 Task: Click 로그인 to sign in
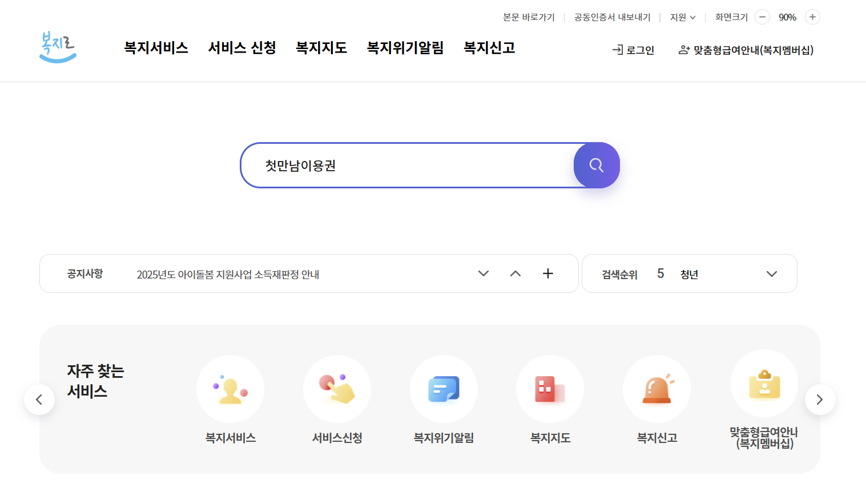tap(633, 50)
